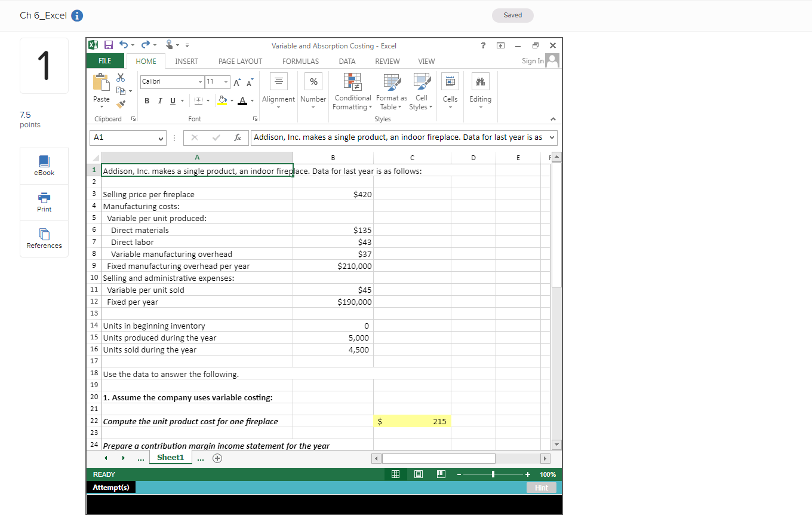Click the Cut scissors icon
The image size is (812, 521).
click(121, 78)
